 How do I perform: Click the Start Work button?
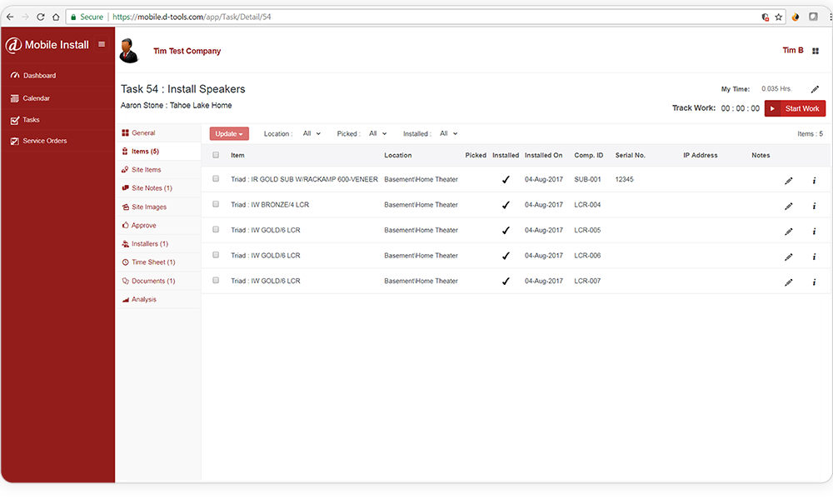point(795,108)
